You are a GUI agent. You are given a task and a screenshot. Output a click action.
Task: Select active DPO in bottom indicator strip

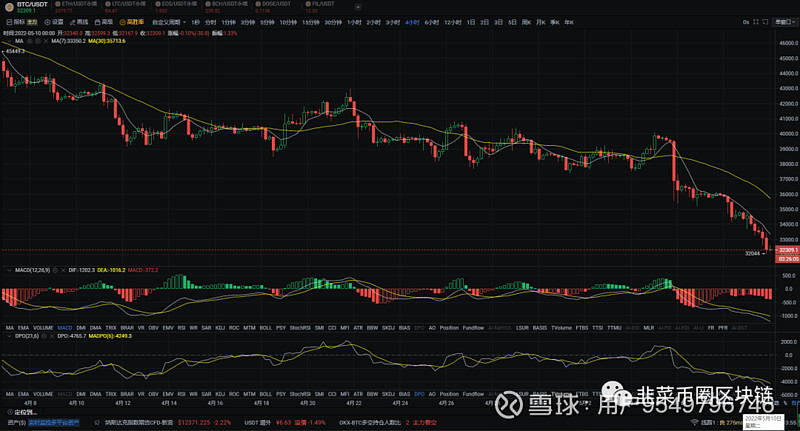click(x=419, y=394)
